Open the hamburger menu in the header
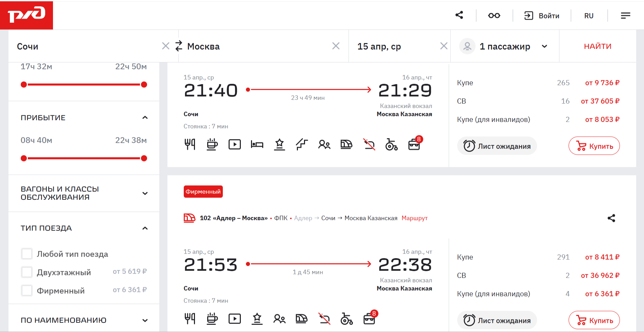Viewport: 644px width, 332px height. (625, 16)
